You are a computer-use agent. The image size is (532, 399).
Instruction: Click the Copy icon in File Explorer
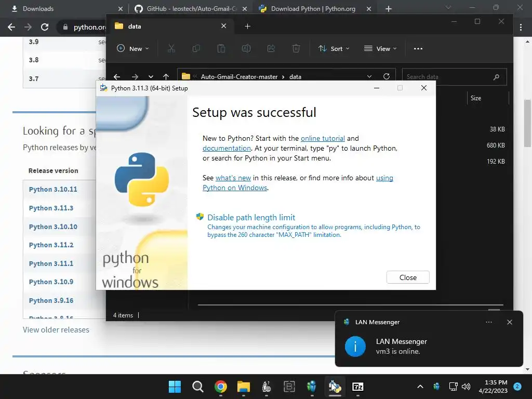pyautogui.click(x=196, y=48)
